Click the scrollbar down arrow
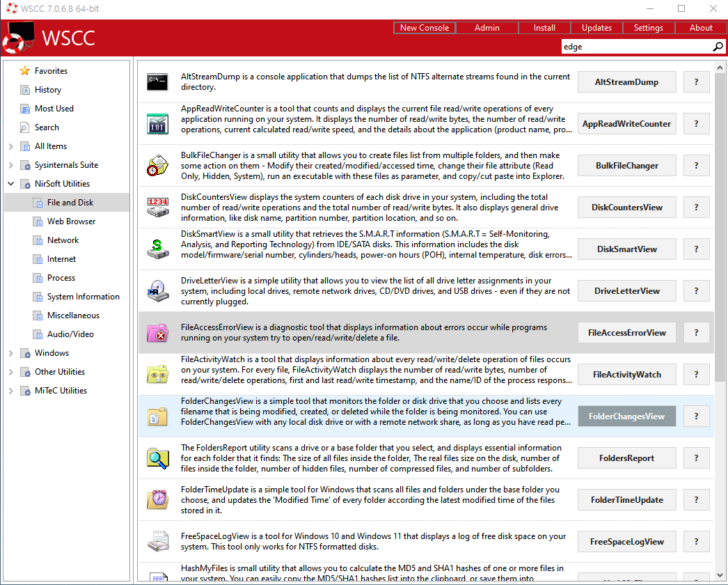Screen dimensions: 728x585 pos(720,575)
